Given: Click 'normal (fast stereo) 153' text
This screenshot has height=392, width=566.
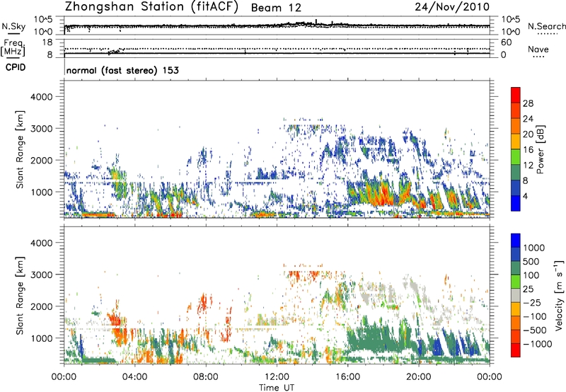Looking at the screenshot, I should pos(122,70).
